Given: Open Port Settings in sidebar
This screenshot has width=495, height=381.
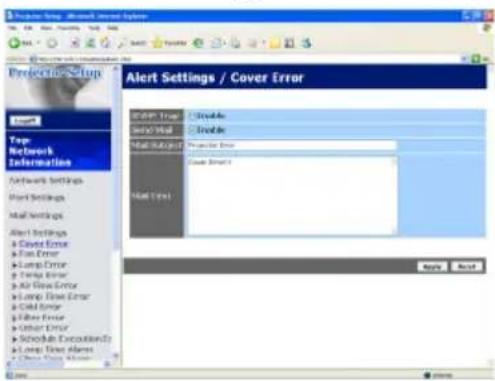Looking at the screenshot, I should [37, 198].
